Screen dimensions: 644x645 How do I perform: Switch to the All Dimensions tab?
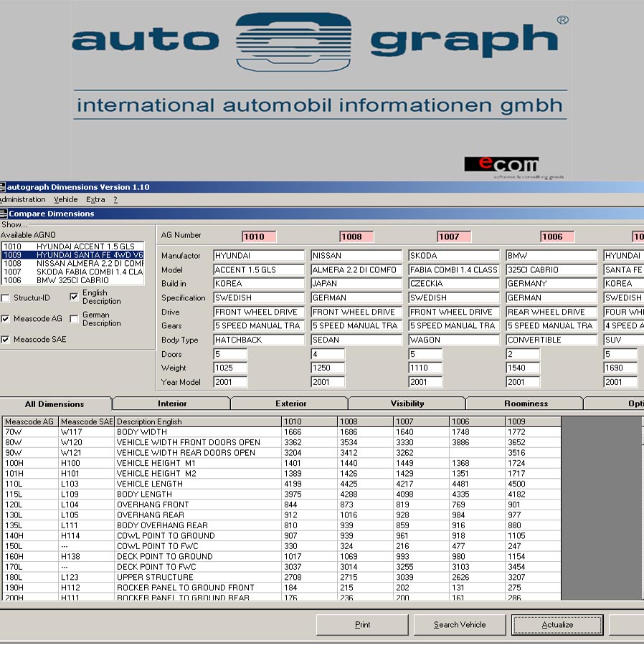tap(55, 404)
